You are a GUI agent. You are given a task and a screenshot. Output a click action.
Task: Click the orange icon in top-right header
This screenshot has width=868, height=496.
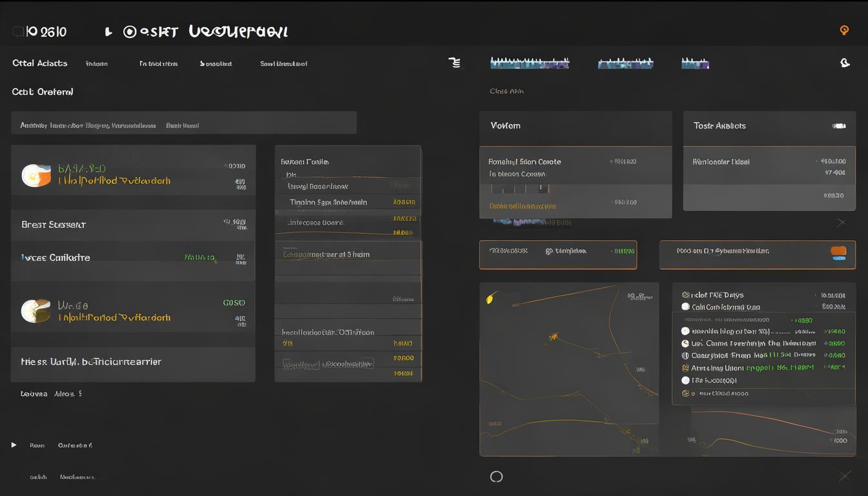pos(843,30)
